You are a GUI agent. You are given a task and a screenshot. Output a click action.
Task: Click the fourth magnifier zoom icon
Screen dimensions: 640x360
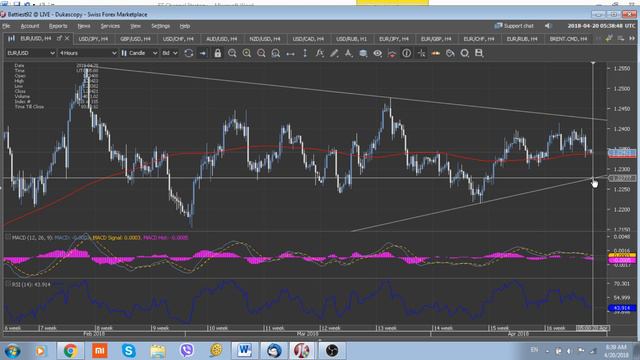click(x=276, y=53)
